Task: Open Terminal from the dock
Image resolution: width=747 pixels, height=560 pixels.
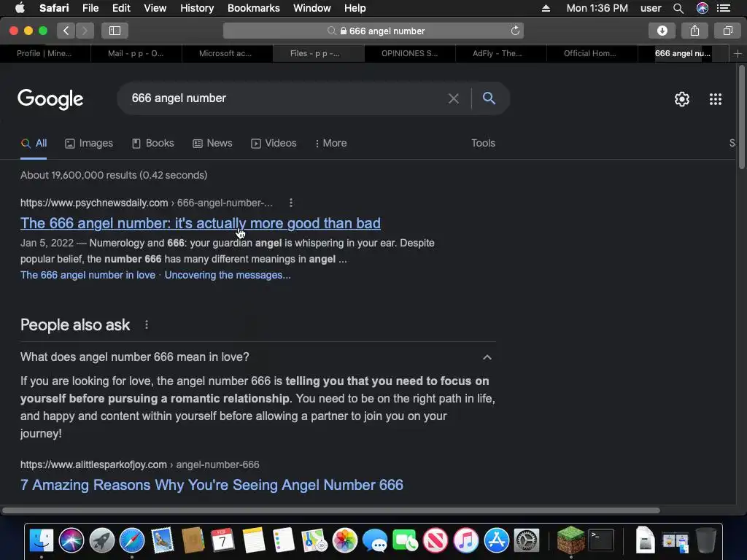Action: coord(601,540)
